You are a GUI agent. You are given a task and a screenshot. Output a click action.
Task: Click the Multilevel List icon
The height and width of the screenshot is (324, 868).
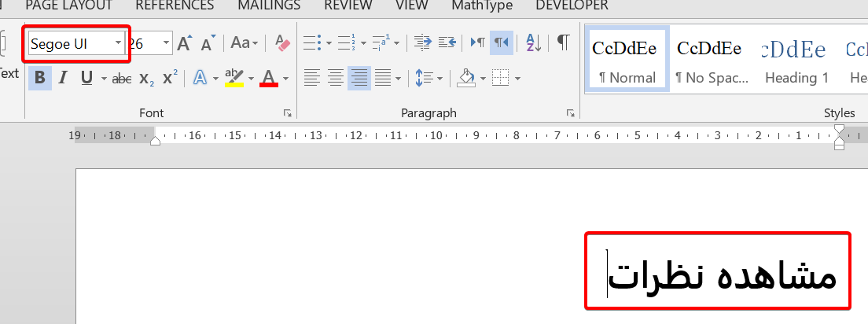coord(381,42)
